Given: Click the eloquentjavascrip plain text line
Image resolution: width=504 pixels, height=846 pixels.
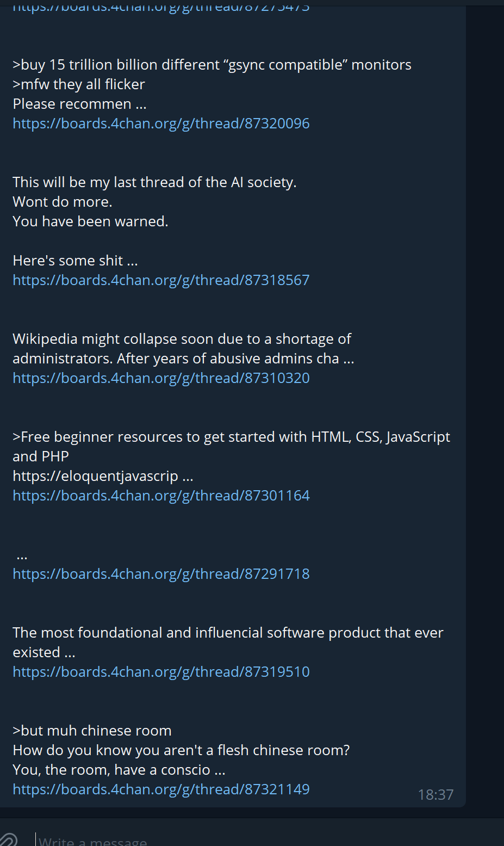Looking at the screenshot, I should tap(103, 476).
